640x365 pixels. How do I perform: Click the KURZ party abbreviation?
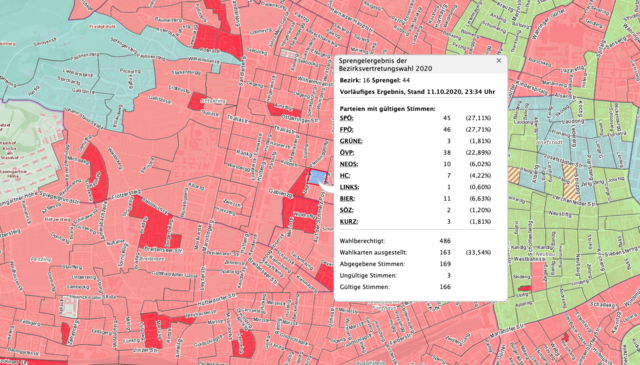349,222
